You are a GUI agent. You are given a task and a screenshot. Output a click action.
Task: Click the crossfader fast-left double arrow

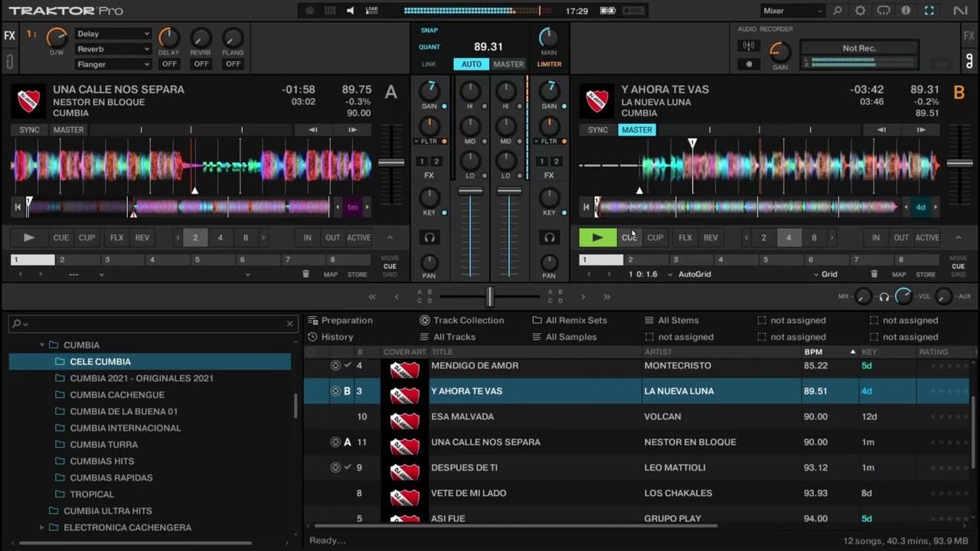pyautogui.click(x=372, y=297)
